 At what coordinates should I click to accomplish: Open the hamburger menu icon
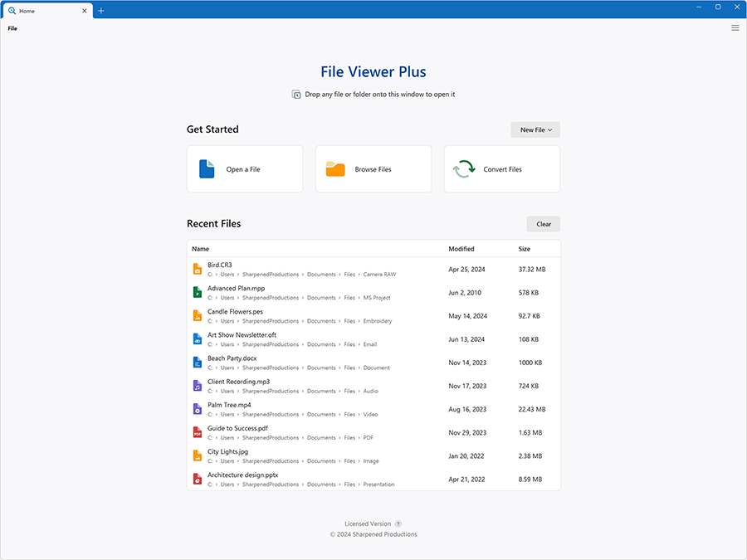pos(735,28)
